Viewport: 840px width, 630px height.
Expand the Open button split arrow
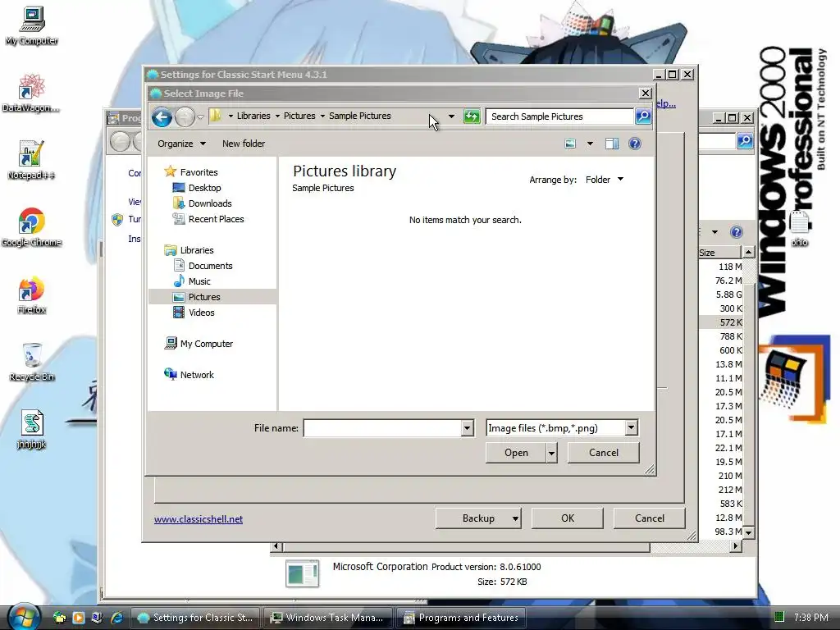click(552, 453)
